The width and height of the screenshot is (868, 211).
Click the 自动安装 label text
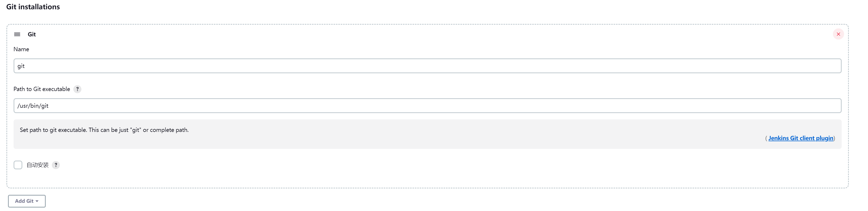37,165
